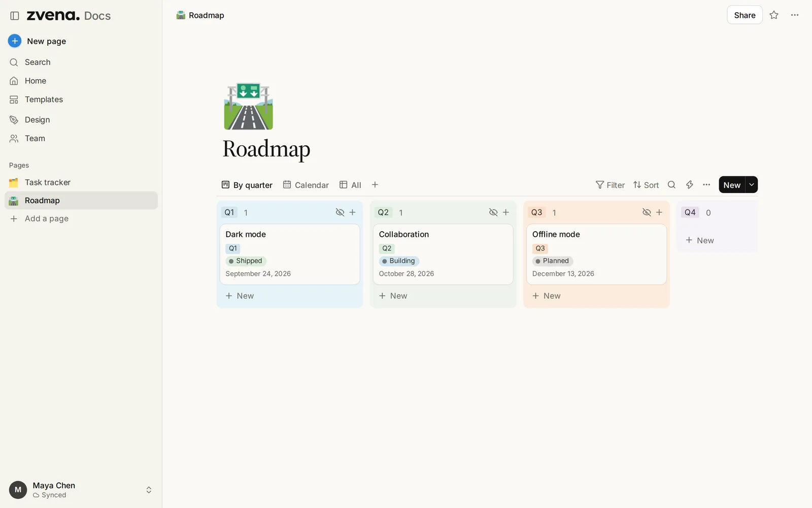Open the Design section

(81, 120)
